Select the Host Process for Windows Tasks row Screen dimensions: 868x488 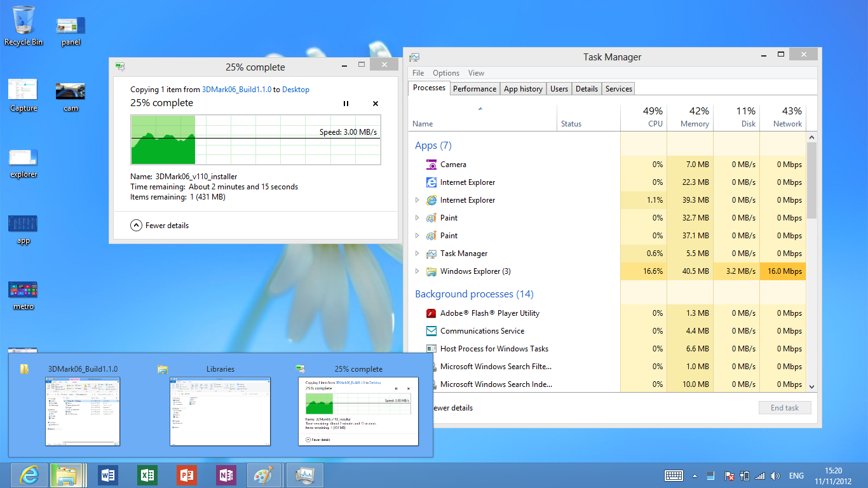[607, 349]
